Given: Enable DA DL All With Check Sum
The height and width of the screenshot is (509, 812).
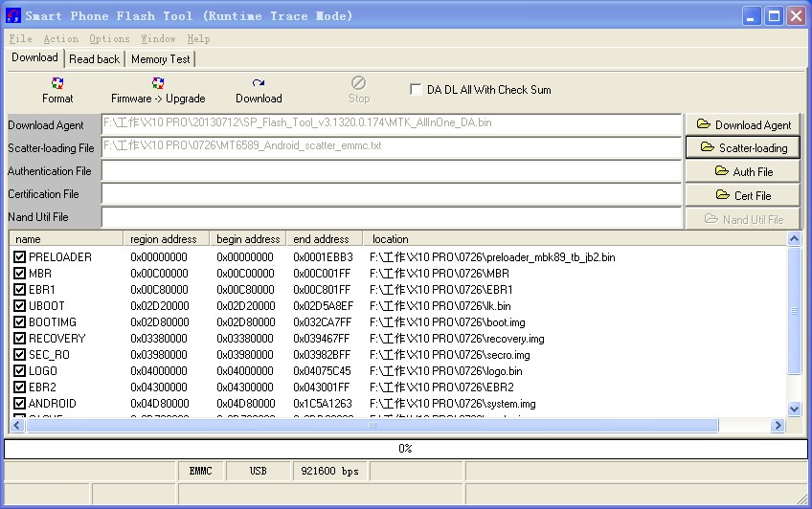Looking at the screenshot, I should click(x=416, y=90).
